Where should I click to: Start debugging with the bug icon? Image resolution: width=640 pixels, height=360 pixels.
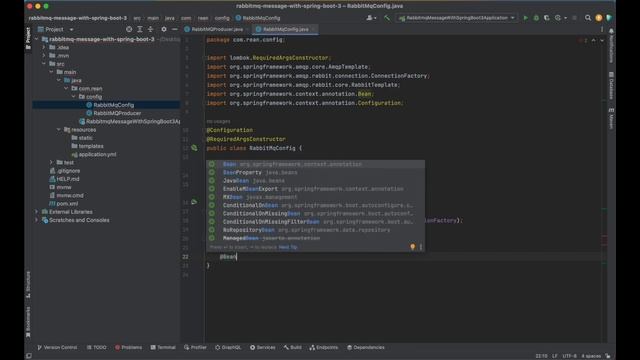pos(536,18)
